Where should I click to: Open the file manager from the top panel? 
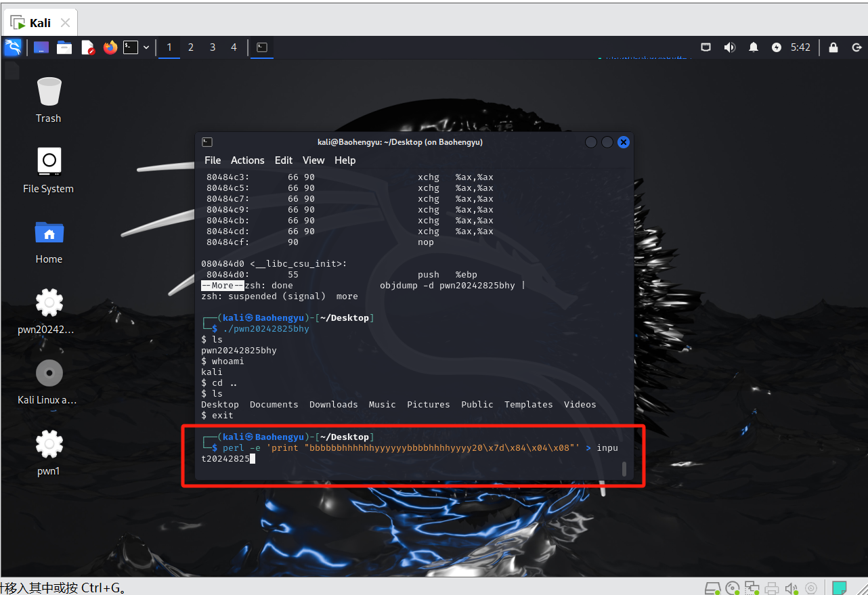coord(64,47)
